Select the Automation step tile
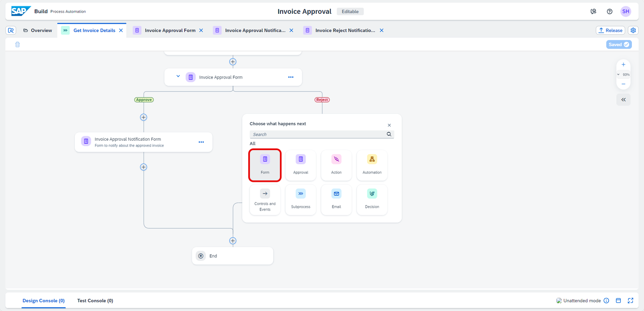 click(x=372, y=165)
